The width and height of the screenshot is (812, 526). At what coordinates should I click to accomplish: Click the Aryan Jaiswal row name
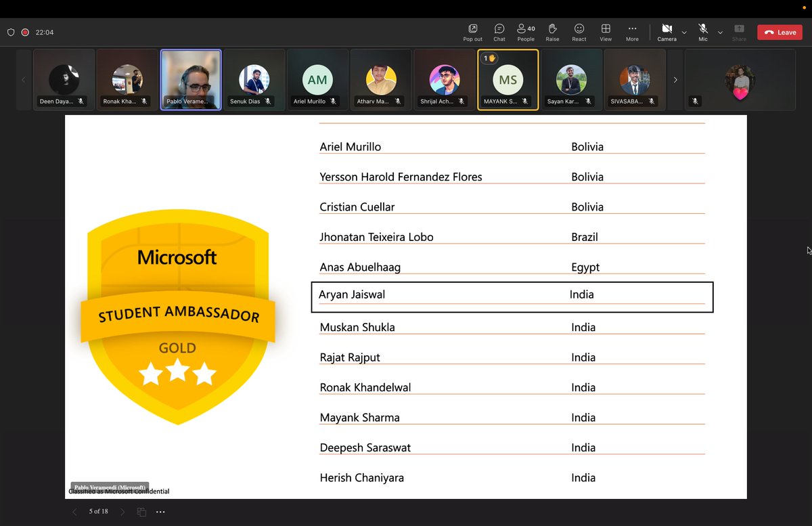coord(352,294)
